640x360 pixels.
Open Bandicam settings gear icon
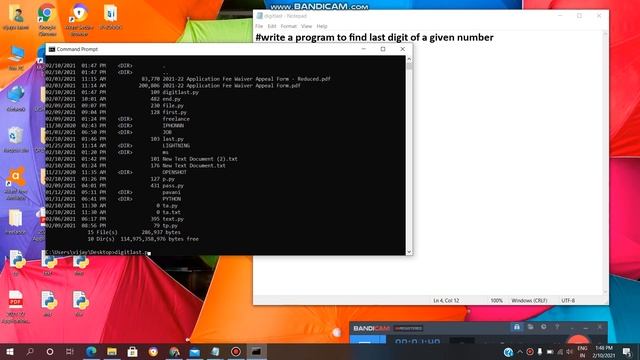(544, 327)
